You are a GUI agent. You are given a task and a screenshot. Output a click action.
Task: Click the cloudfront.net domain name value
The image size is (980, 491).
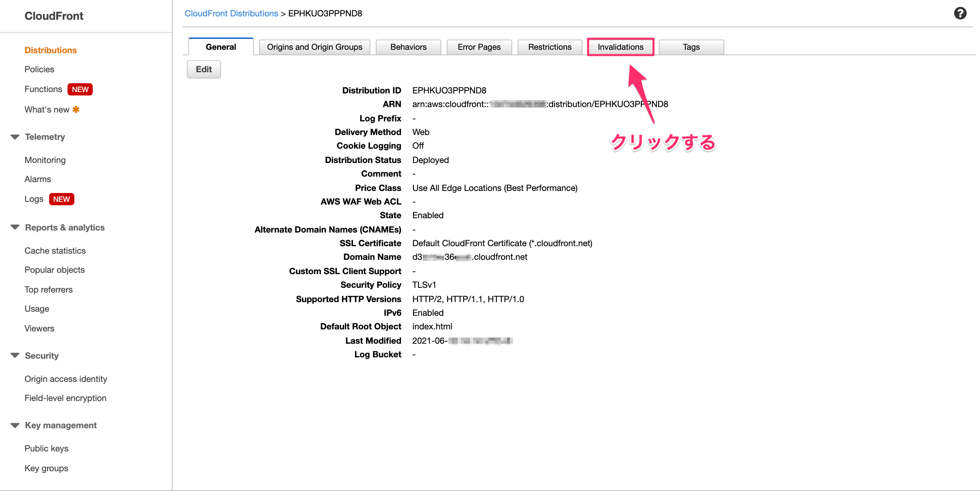(x=470, y=257)
